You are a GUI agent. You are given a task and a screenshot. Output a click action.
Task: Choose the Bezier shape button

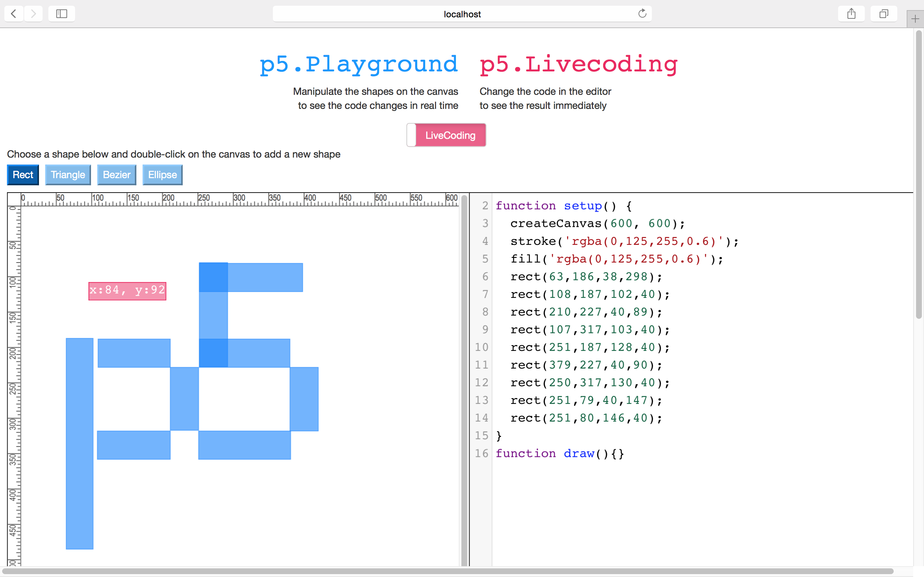(x=117, y=175)
